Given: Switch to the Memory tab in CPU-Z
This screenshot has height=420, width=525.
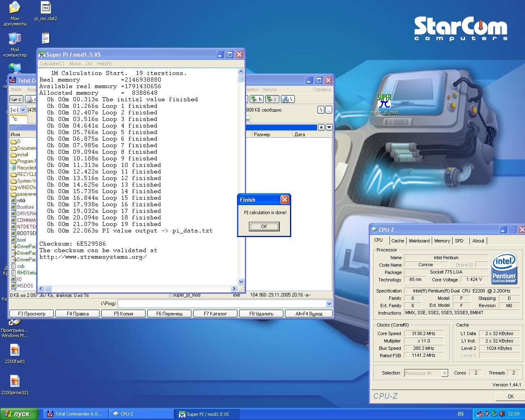Looking at the screenshot, I should [x=442, y=241].
